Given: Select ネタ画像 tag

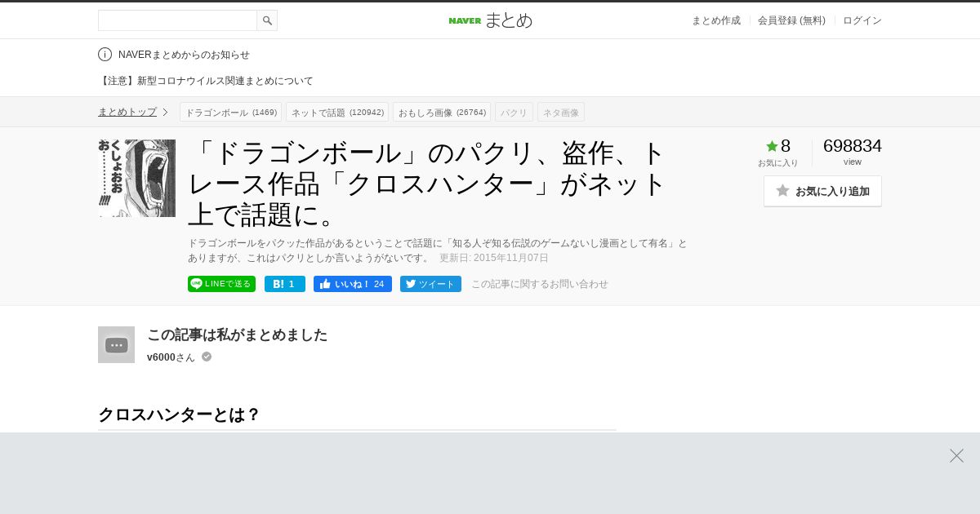Looking at the screenshot, I should 561,113.
